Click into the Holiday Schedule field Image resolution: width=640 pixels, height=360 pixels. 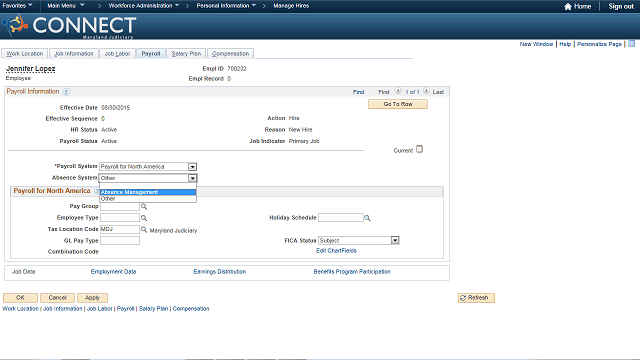(x=341, y=218)
